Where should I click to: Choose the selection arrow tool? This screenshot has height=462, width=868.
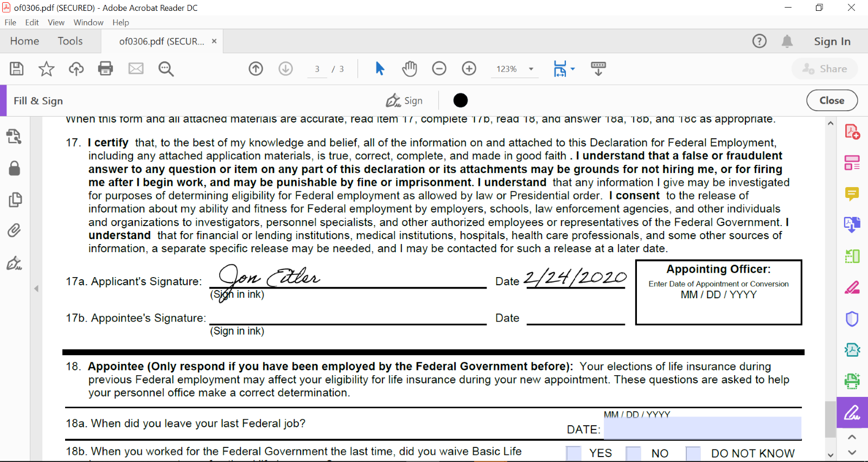point(380,68)
